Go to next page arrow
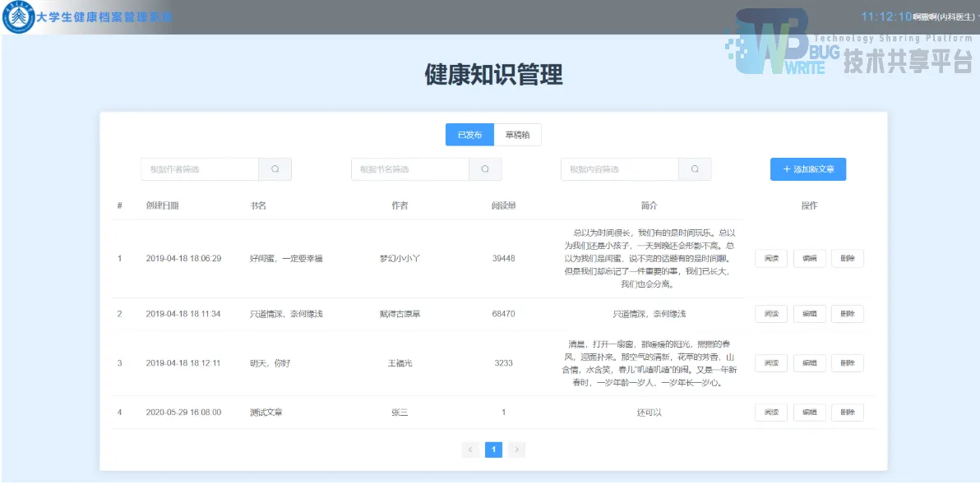This screenshot has width=980, height=484. coord(517,449)
